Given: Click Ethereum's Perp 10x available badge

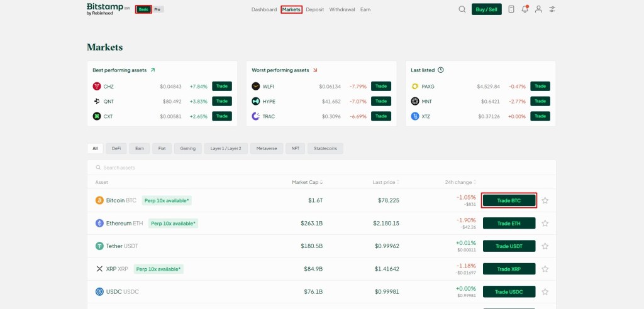Looking at the screenshot, I should 174,223.
